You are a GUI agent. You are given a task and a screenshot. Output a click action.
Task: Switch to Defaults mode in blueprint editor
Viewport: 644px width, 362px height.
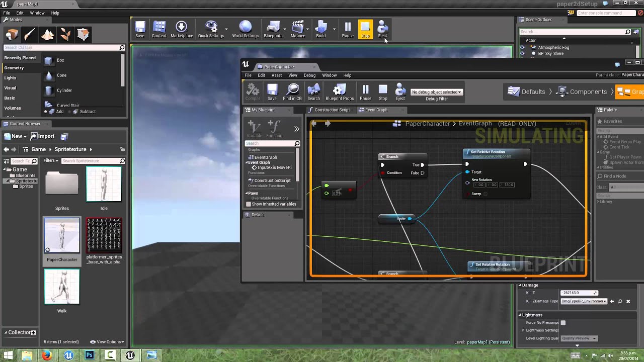coord(526,92)
